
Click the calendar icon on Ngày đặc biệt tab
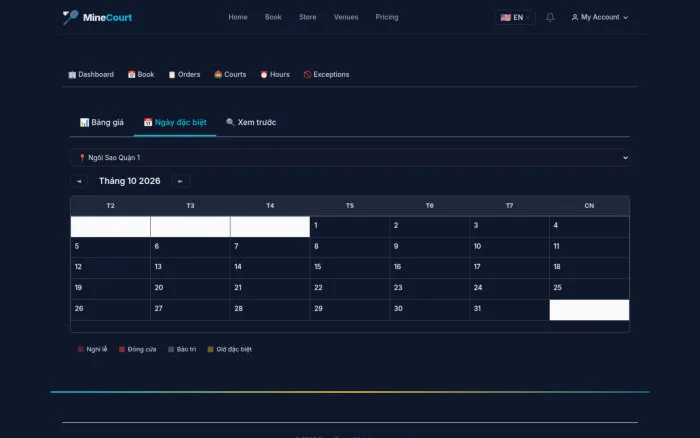pos(148,122)
